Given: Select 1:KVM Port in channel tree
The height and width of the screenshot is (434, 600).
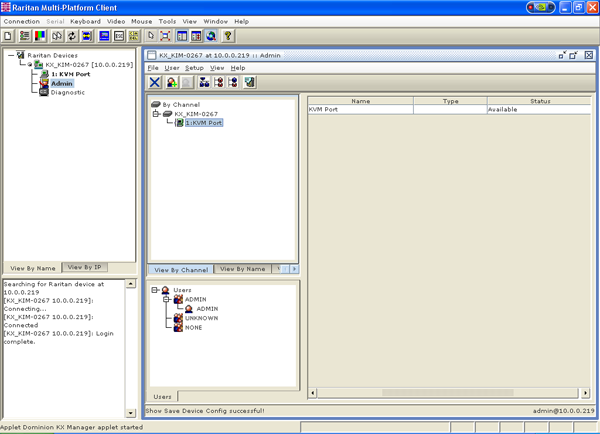Looking at the screenshot, I should click(204, 122).
